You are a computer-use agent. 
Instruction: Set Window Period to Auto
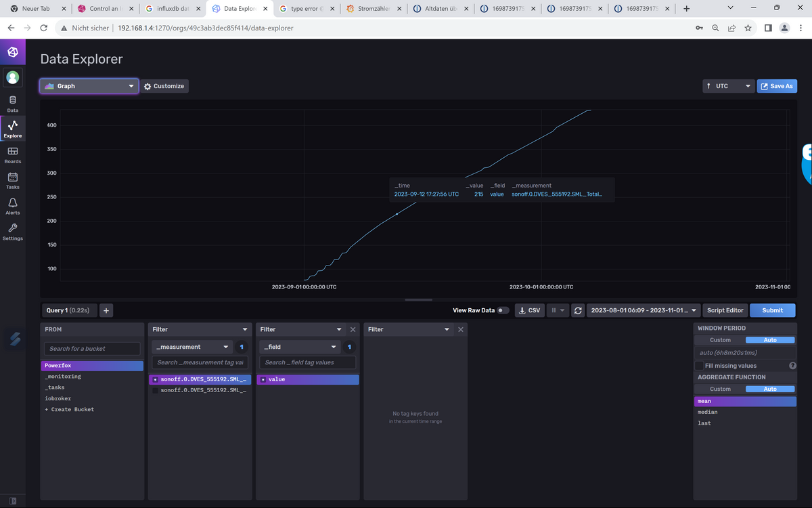click(x=770, y=340)
